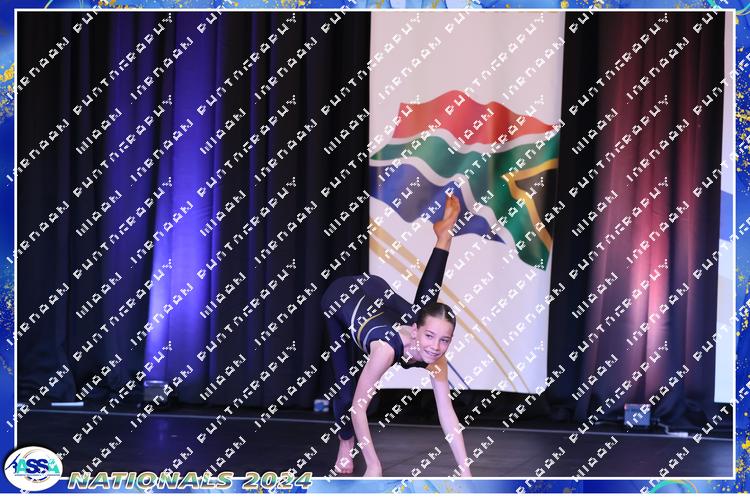The width and height of the screenshot is (750, 500).
Task: Click the small floor light left of gymnast
Action: (x=321, y=406)
